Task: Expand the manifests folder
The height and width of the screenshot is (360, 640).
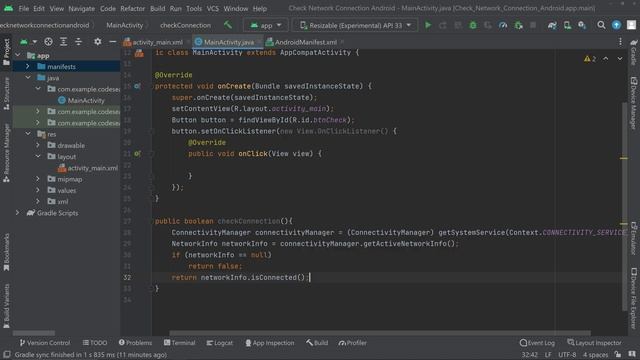Action: 27,67
